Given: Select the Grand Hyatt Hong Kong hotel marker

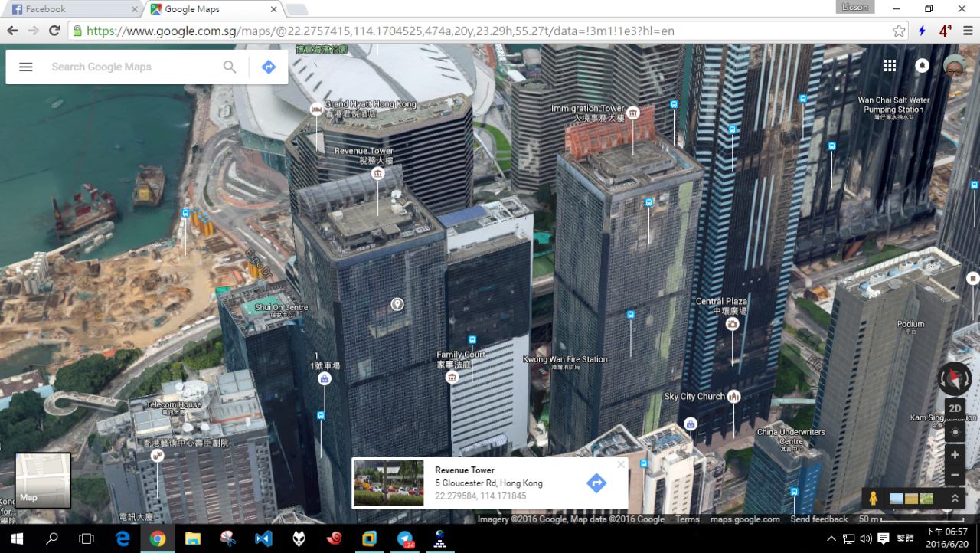Looking at the screenshot, I should tap(316, 110).
